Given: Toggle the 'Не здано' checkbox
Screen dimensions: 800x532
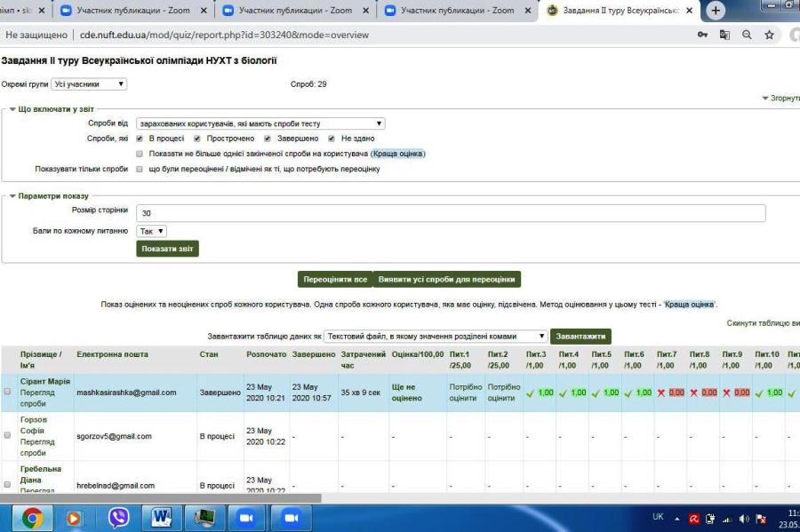Looking at the screenshot, I should coord(332,139).
